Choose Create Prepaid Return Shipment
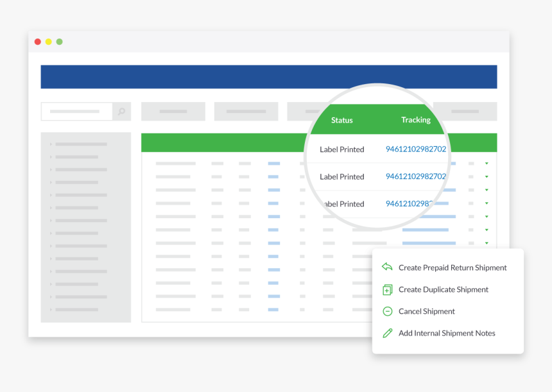This screenshot has height=392, width=552. (451, 268)
